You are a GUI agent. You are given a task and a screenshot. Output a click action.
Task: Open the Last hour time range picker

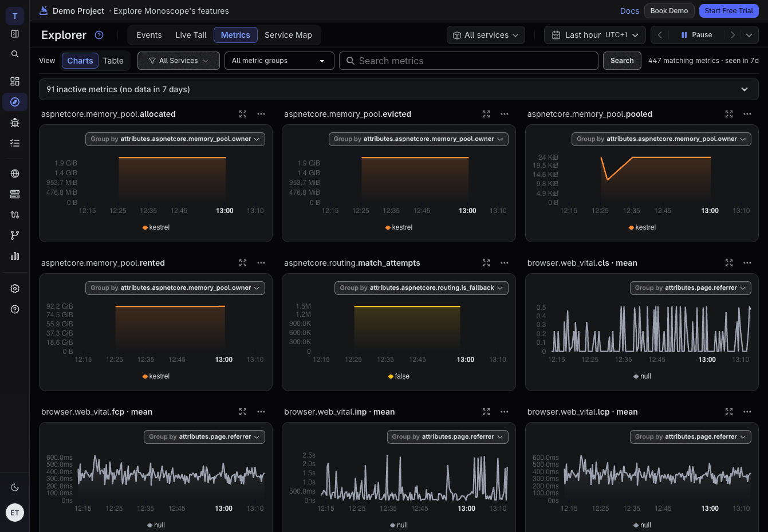click(595, 35)
